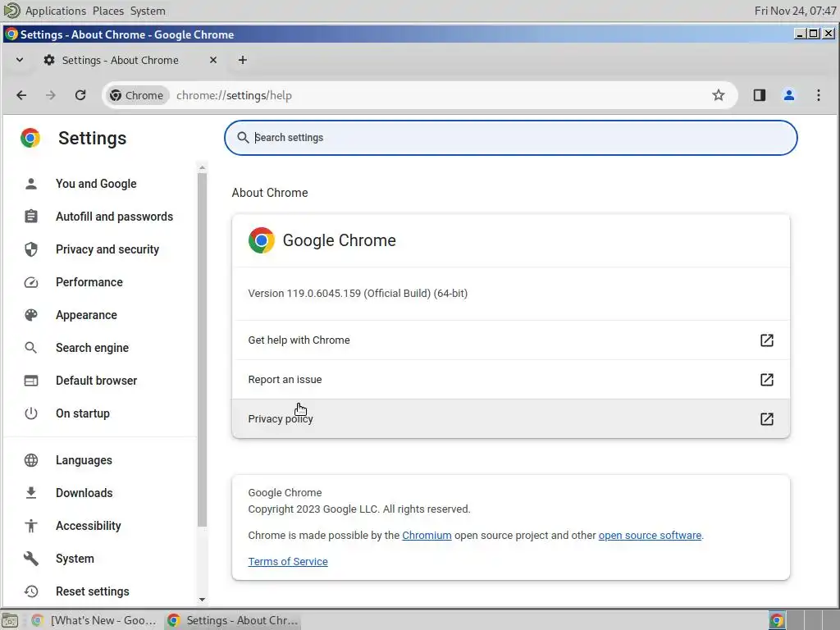Click the Downloads arrow icon
The width and height of the screenshot is (840, 630).
31,493
